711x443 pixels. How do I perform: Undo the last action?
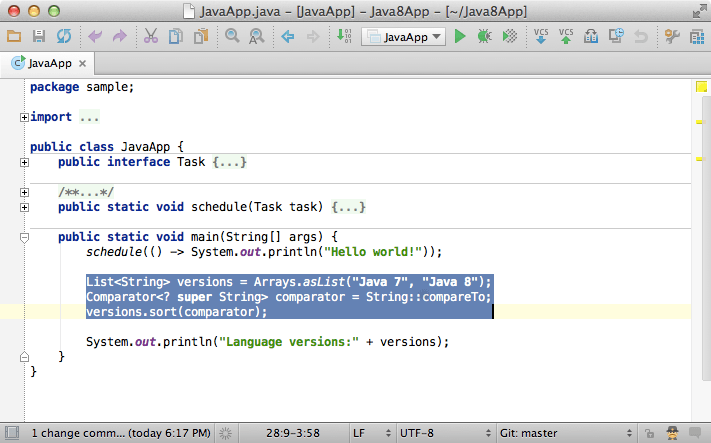(x=95, y=36)
